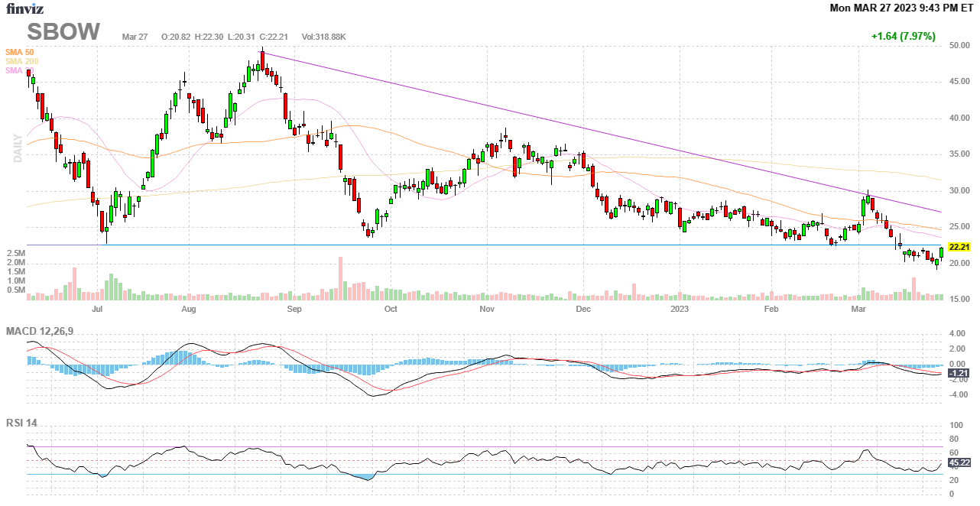Click the yellow 22.21 current price tag
This screenshot has width=980, height=506.
tap(959, 247)
